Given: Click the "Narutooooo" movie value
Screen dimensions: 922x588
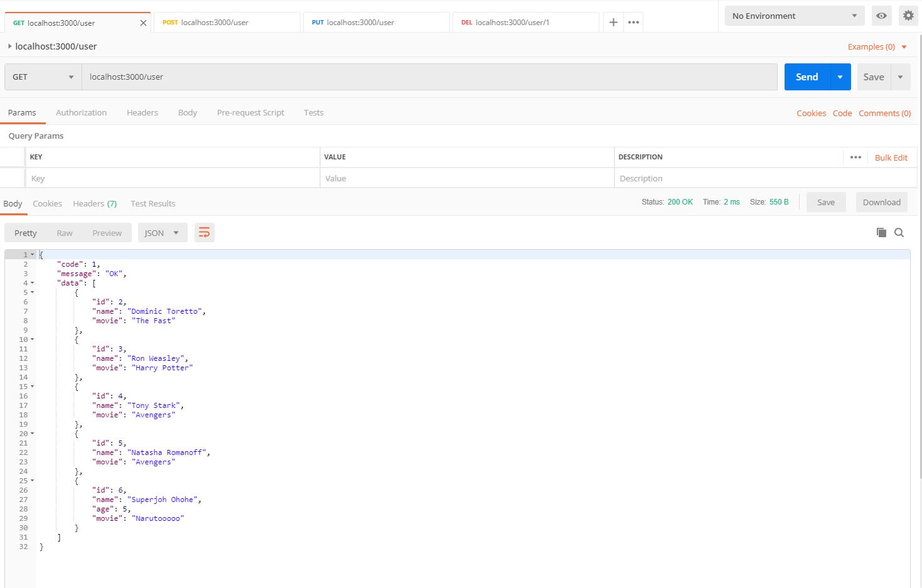Looking at the screenshot, I should (158, 518).
